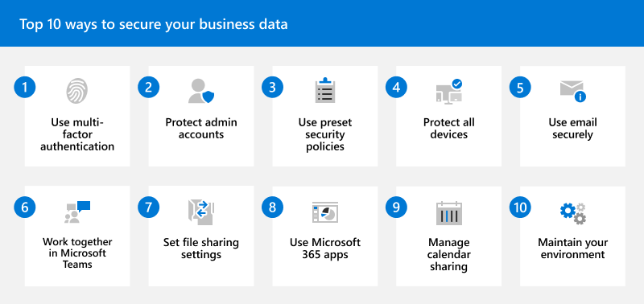Select the Teams chat bubbles icon

click(x=77, y=212)
